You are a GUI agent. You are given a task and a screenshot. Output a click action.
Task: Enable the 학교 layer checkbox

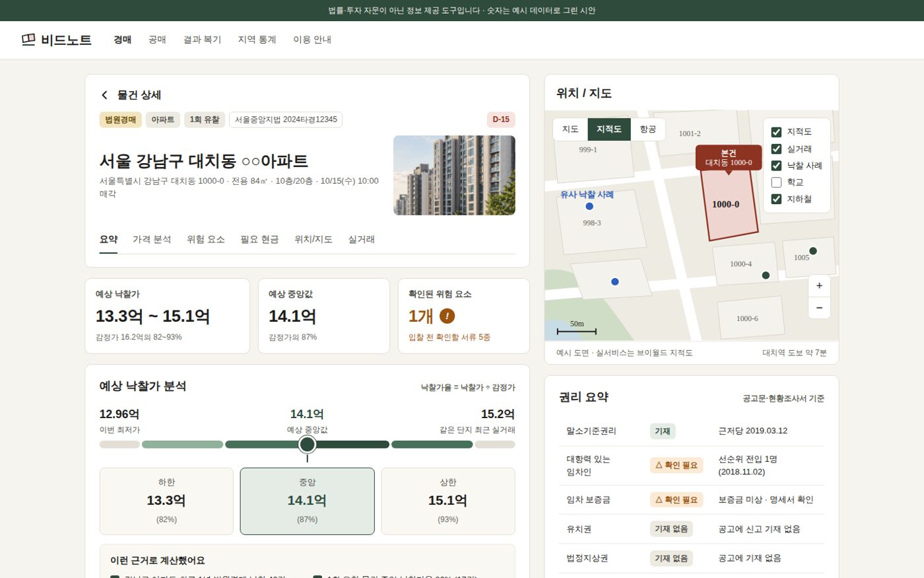776,182
